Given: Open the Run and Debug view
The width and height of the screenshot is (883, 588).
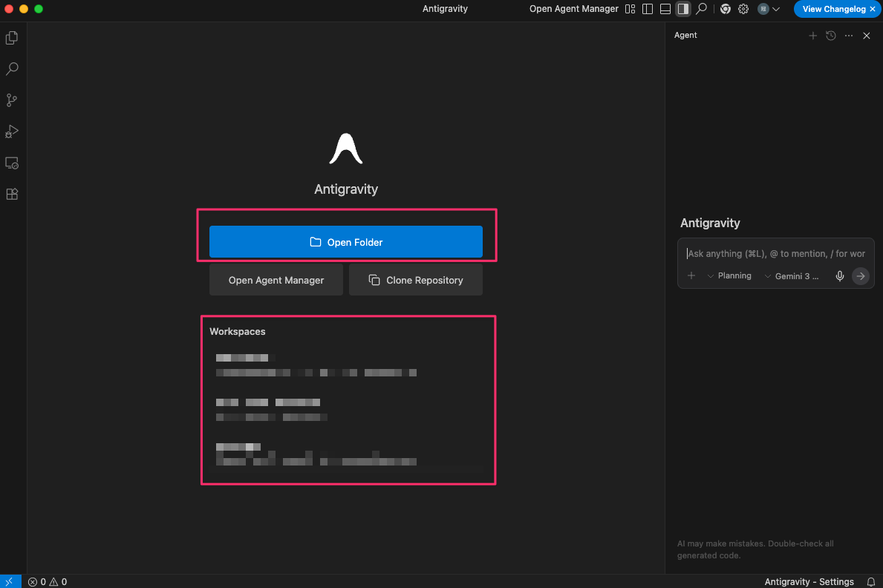Looking at the screenshot, I should pos(12,132).
